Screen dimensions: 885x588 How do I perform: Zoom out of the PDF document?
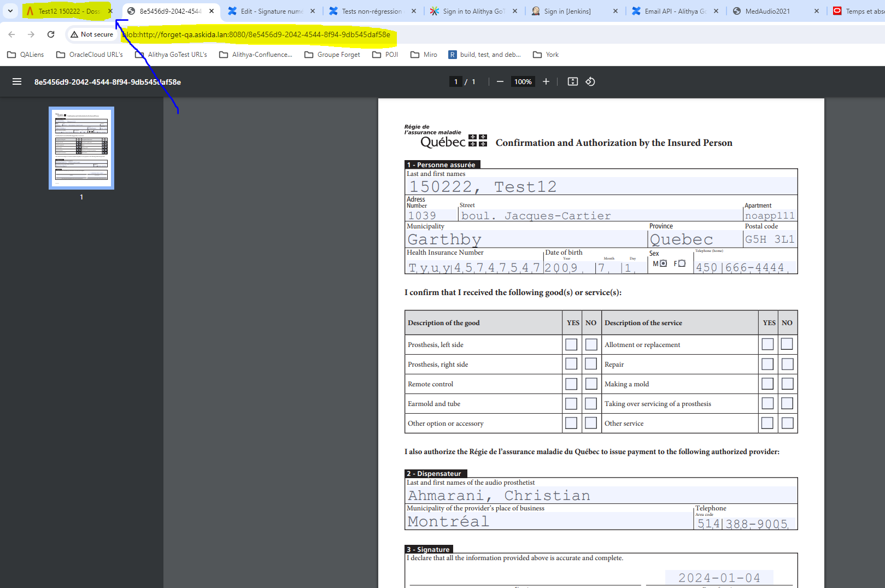[499, 81]
